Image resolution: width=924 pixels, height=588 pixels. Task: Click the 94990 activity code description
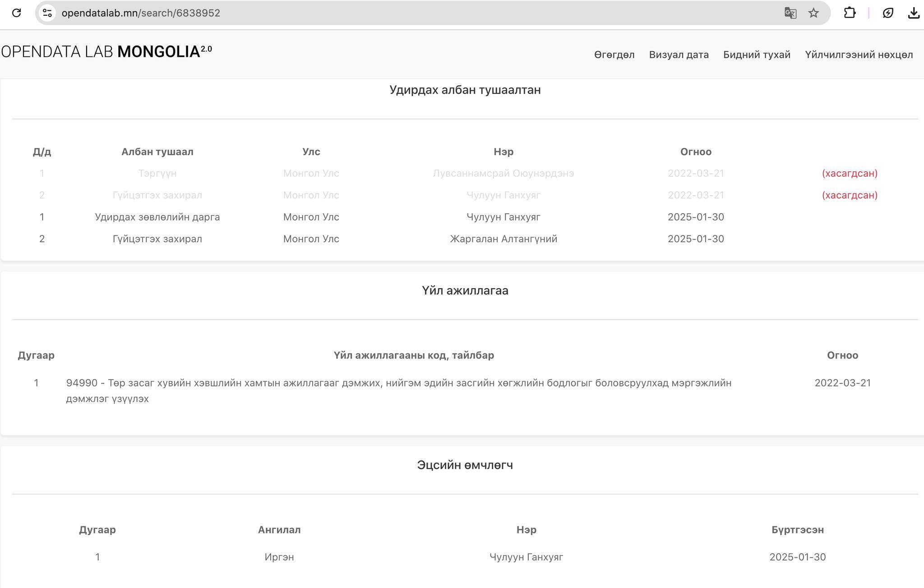pyautogui.click(x=398, y=383)
